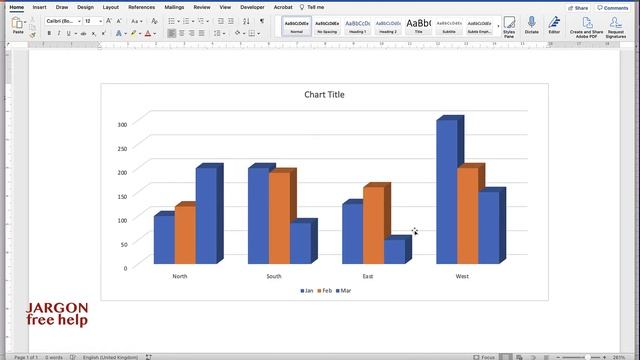Viewport: 640px width, 360px height.
Task: Open the Change Case Aa dropdown
Action: (137, 21)
